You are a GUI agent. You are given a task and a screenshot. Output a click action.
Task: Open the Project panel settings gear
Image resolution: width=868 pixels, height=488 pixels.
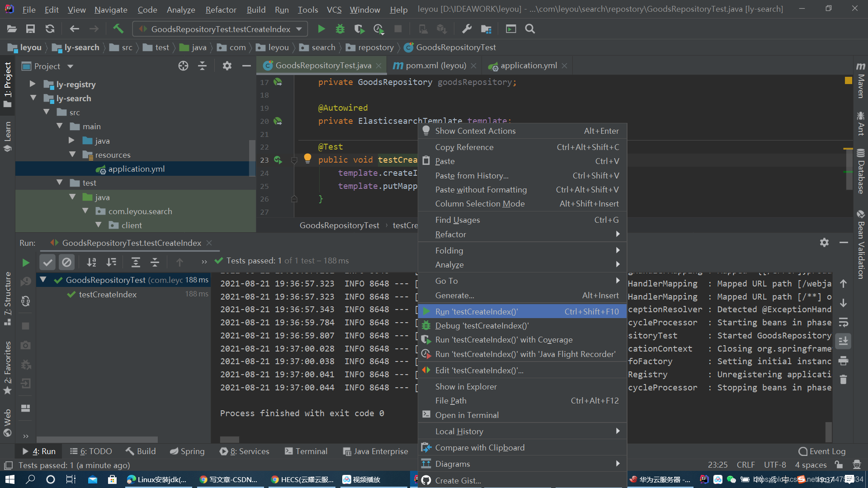pyautogui.click(x=227, y=66)
